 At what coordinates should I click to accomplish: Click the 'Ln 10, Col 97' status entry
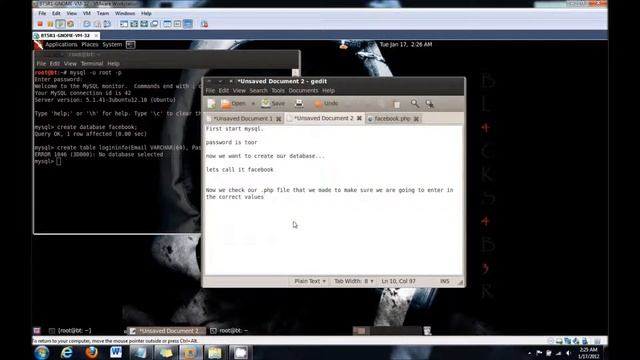pos(398,281)
